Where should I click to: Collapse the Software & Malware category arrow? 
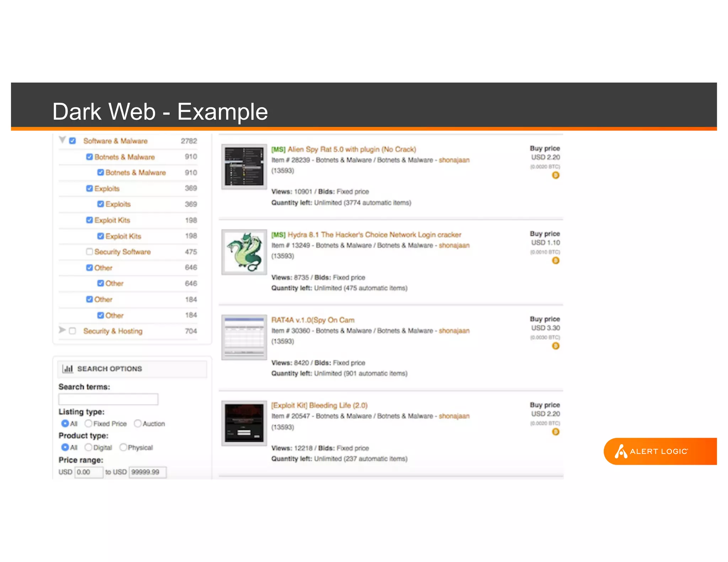point(62,140)
